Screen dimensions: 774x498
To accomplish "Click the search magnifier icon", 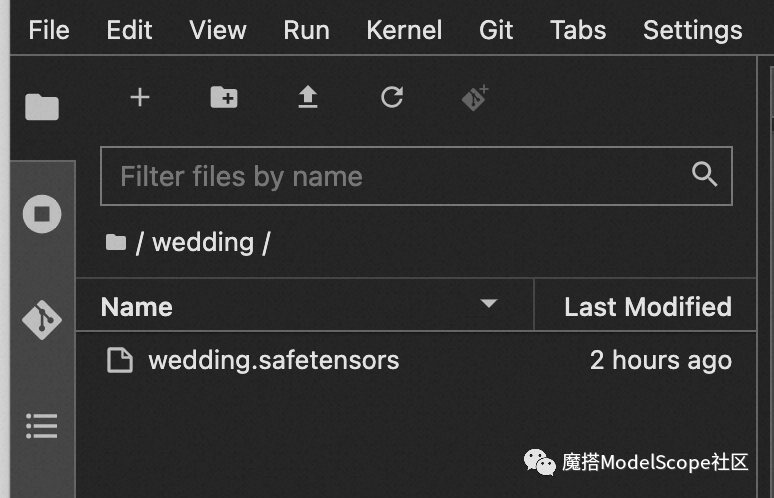I will click(704, 174).
